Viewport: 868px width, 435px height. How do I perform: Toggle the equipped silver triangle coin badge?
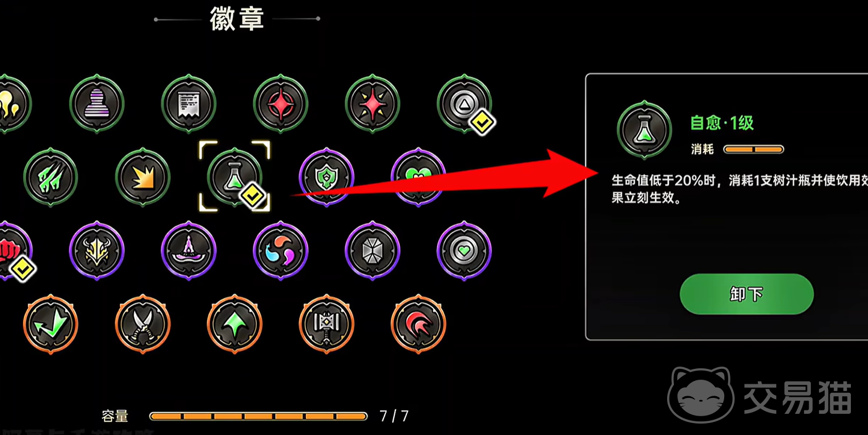[465, 104]
